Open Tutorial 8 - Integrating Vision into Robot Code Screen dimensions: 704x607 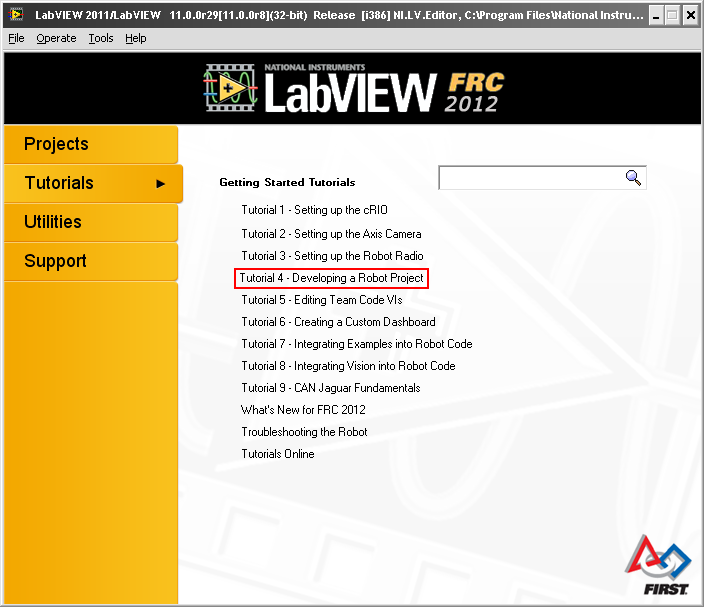[x=348, y=366]
